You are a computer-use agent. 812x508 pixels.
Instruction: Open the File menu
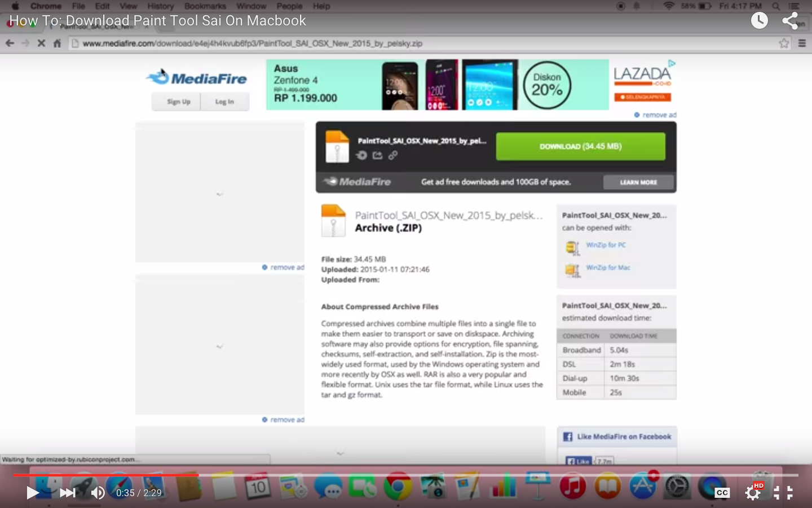click(x=78, y=6)
